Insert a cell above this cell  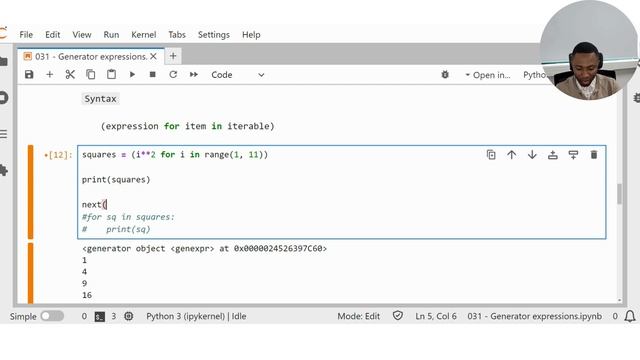click(x=553, y=155)
